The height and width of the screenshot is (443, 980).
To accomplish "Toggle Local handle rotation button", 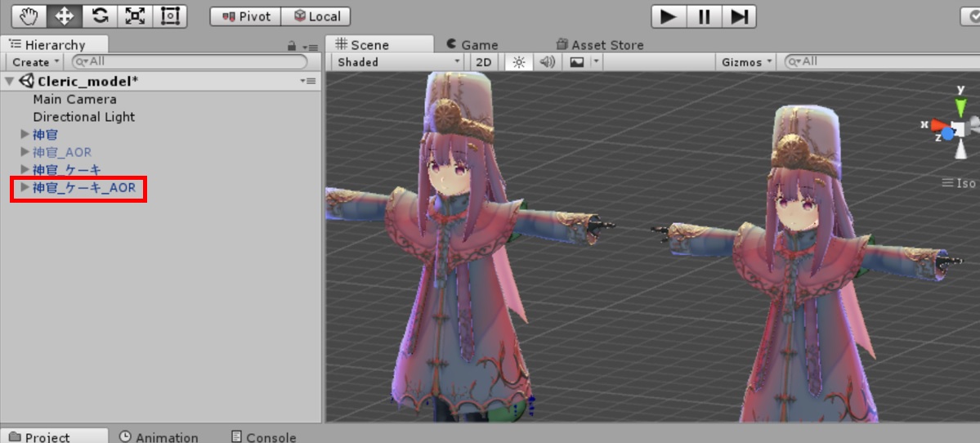I will pos(316,16).
